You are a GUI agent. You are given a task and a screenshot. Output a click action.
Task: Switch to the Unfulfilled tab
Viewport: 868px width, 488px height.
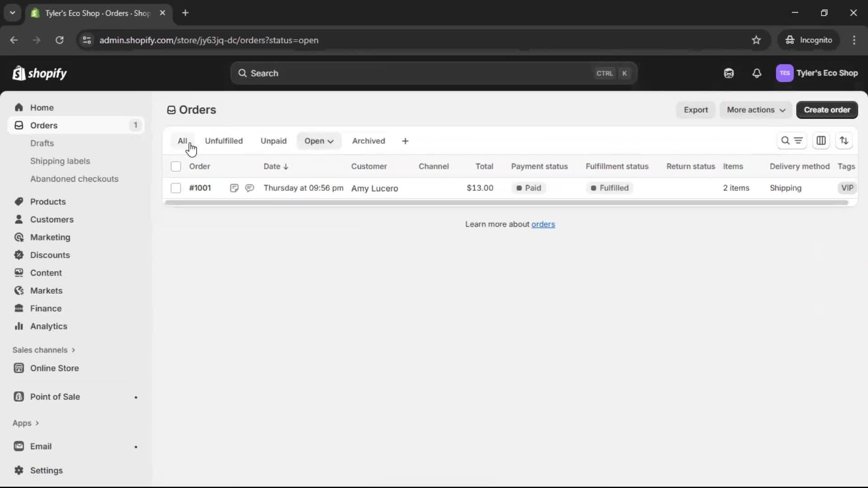pos(224,141)
